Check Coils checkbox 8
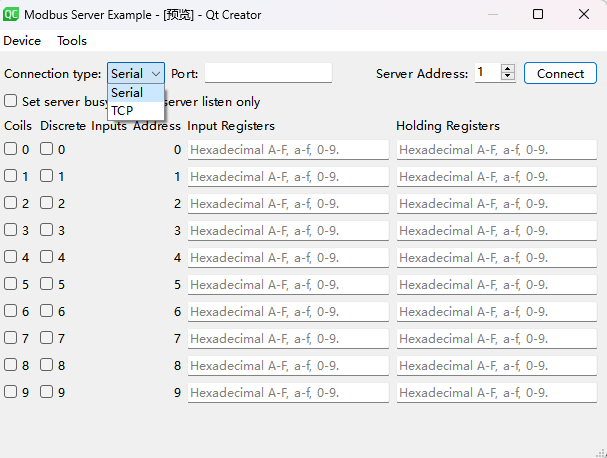607x458 pixels. pos(10,365)
